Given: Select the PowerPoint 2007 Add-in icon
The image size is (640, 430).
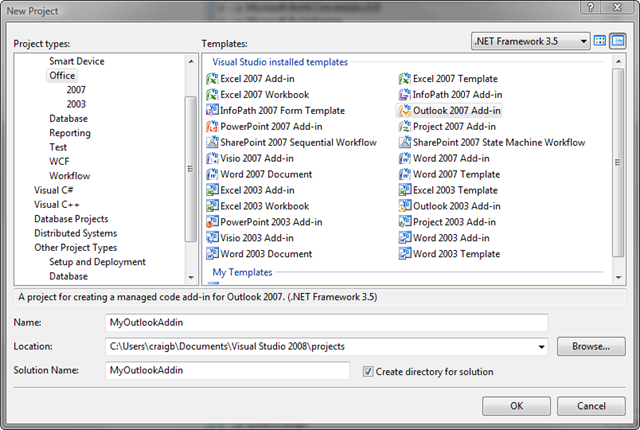Looking at the screenshot, I should 212,126.
